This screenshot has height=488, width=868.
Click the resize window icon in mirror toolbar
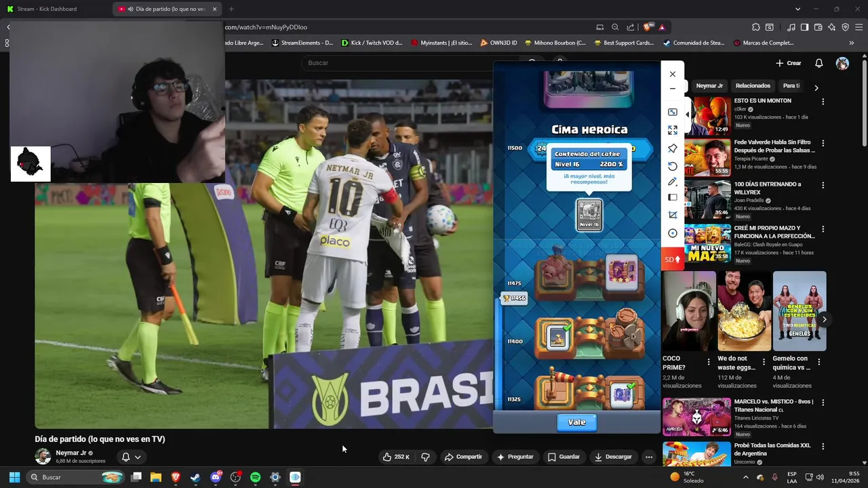673,113
